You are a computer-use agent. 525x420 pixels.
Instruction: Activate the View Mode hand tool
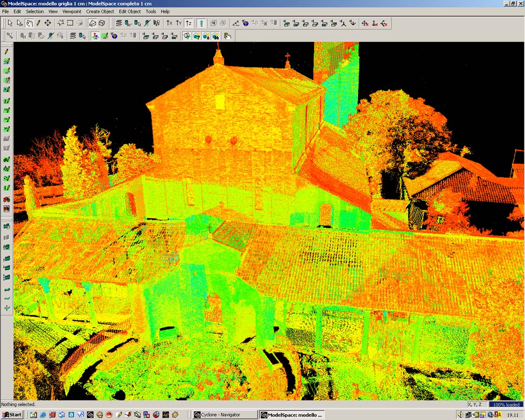29,23
